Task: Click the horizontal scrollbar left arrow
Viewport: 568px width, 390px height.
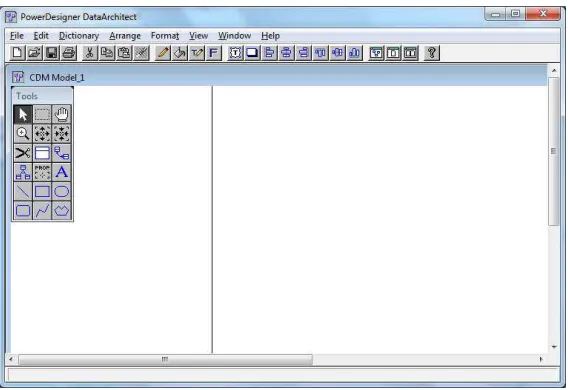Action: click(11, 359)
